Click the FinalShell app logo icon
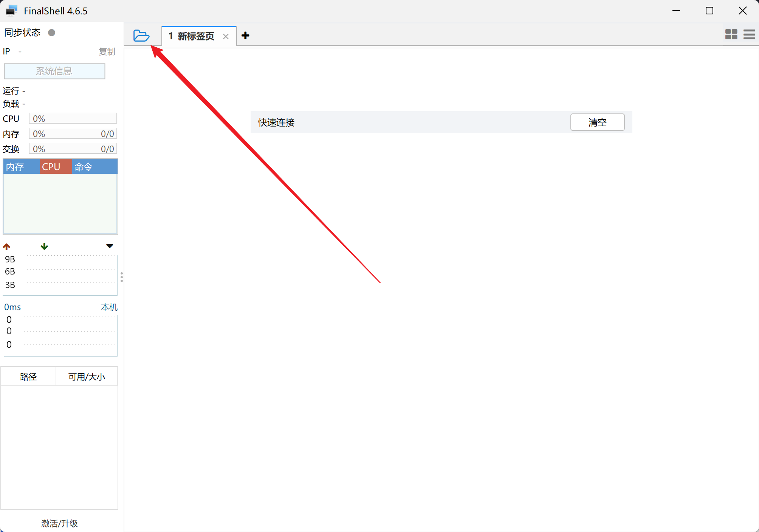The image size is (759, 532). tap(12, 11)
